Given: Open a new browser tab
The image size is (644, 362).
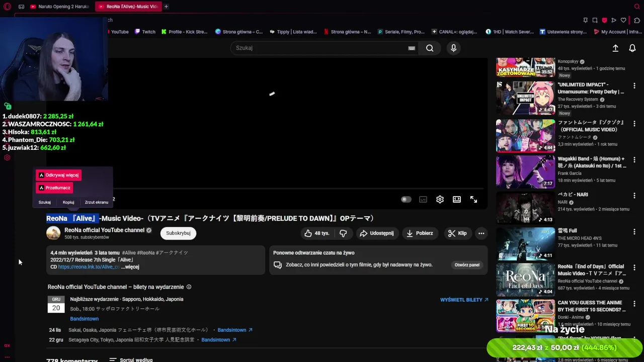Looking at the screenshot, I should click(x=166, y=7).
